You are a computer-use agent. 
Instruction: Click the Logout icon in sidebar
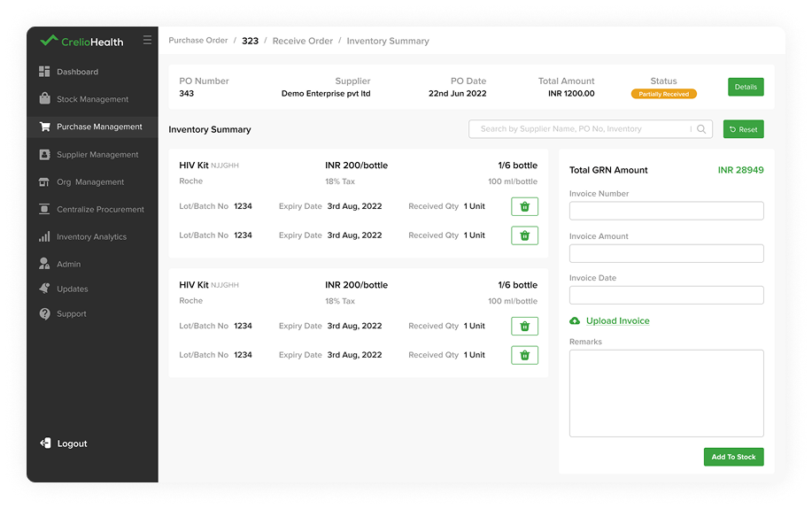(x=45, y=443)
